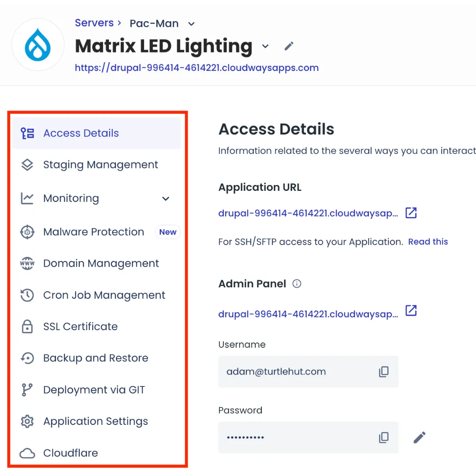The width and height of the screenshot is (476, 476).
Task: Open the Read this SSH/SFTP link
Action: 428,242
